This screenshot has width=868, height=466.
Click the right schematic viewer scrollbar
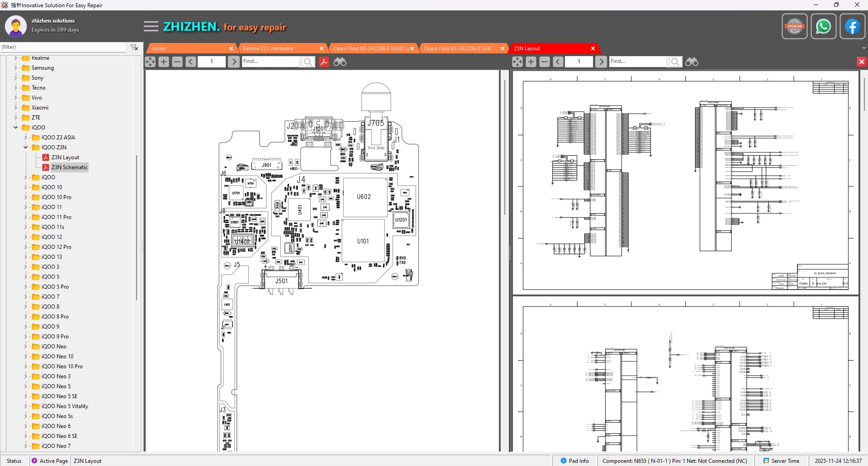pyautogui.click(x=864, y=94)
